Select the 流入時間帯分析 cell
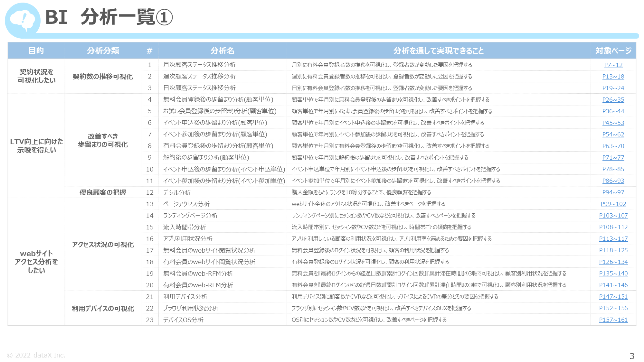The width and height of the screenshot is (644, 362). (x=223, y=227)
